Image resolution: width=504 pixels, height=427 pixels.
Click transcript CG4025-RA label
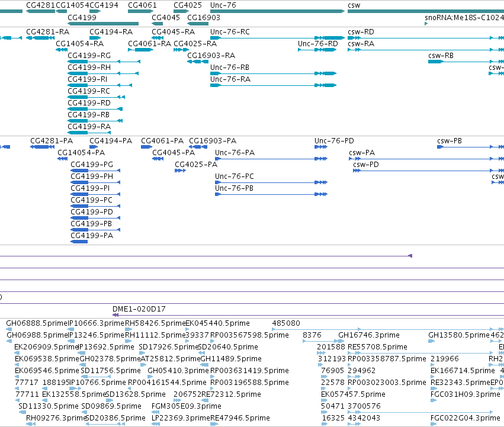(195, 44)
